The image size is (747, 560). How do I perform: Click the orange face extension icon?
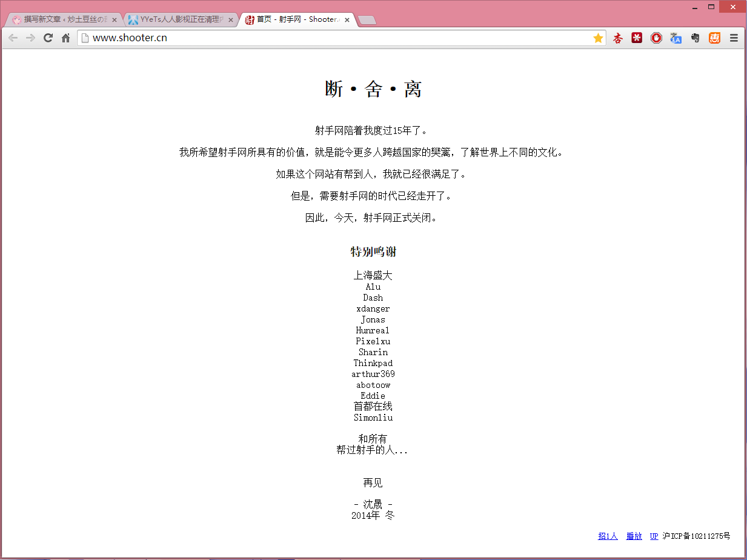pyautogui.click(x=715, y=38)
